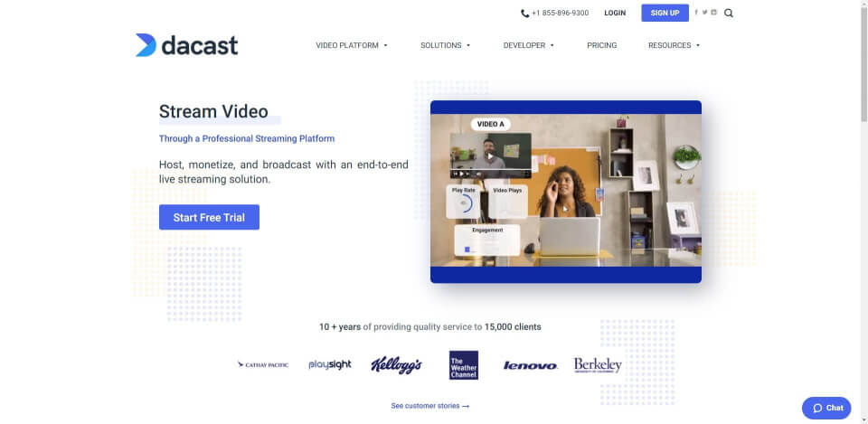The width and height of the screenshot is (868, 424).
Task: Open the DEVELOPER menu
Action: [x=524, y=45]
